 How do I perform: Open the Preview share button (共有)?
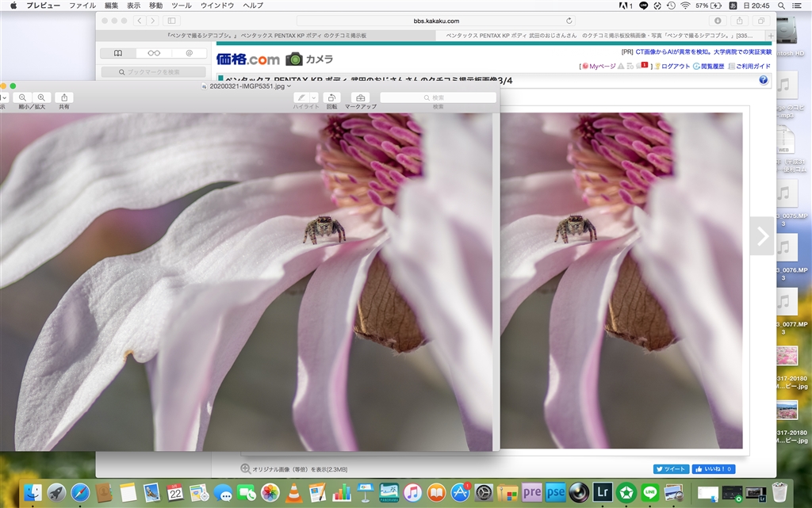(64, 97)
